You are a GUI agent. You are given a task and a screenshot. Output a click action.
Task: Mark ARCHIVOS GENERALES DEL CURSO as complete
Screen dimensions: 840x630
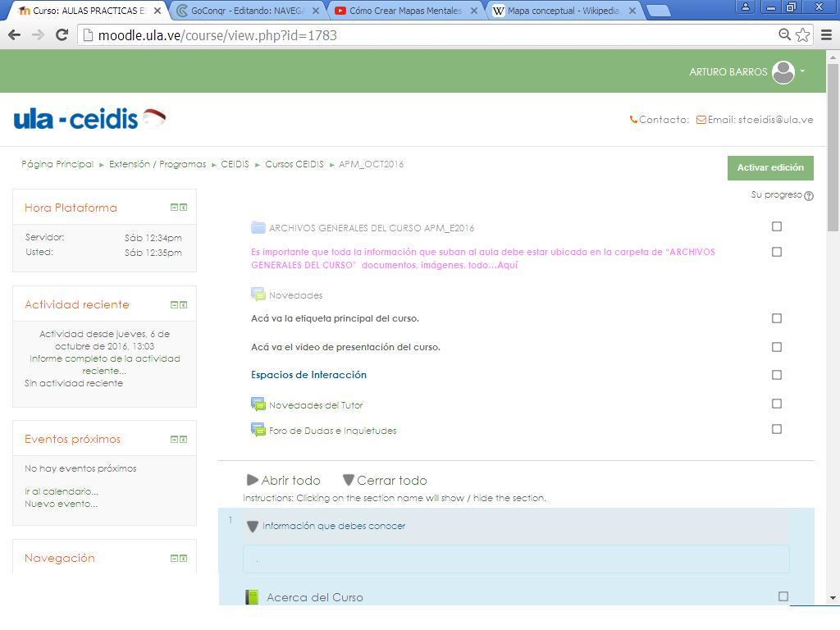click(777, 226)
